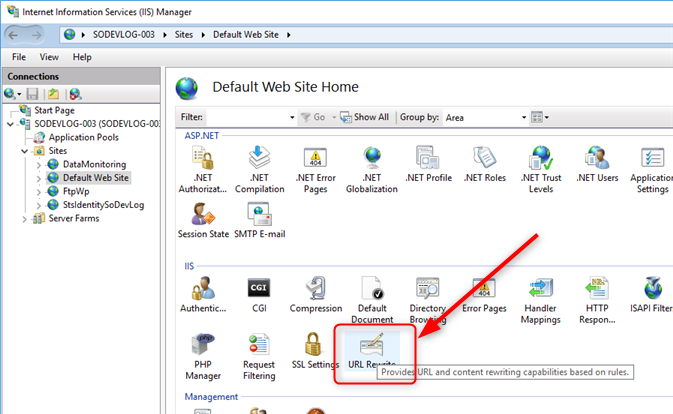Click Sites in address breadcrumb
This screenshot has width=673, height=414.
(184, 35)
